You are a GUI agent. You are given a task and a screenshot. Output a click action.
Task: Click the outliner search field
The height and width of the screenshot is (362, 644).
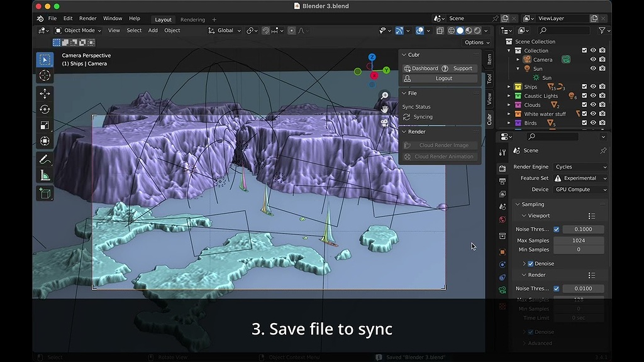pos(563,30)
